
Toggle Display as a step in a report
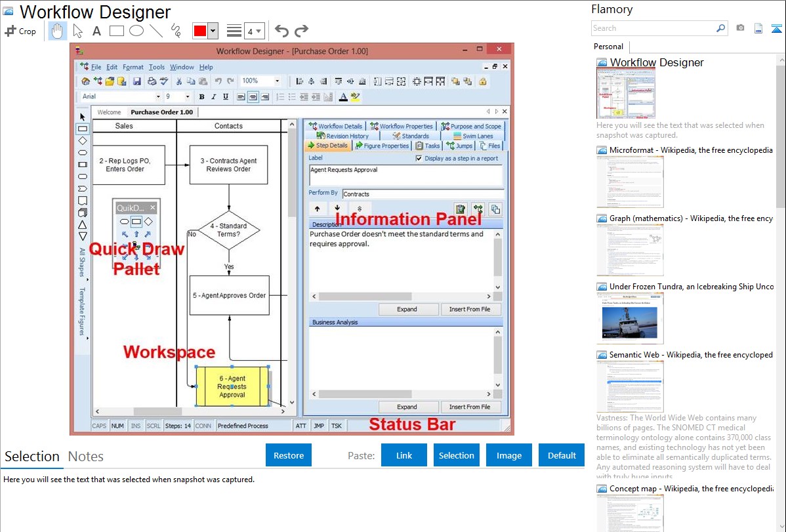(x=419, y=159)
